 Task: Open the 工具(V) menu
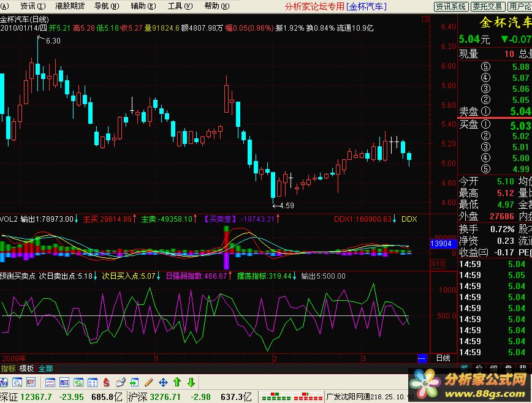(x=180, y=6)
